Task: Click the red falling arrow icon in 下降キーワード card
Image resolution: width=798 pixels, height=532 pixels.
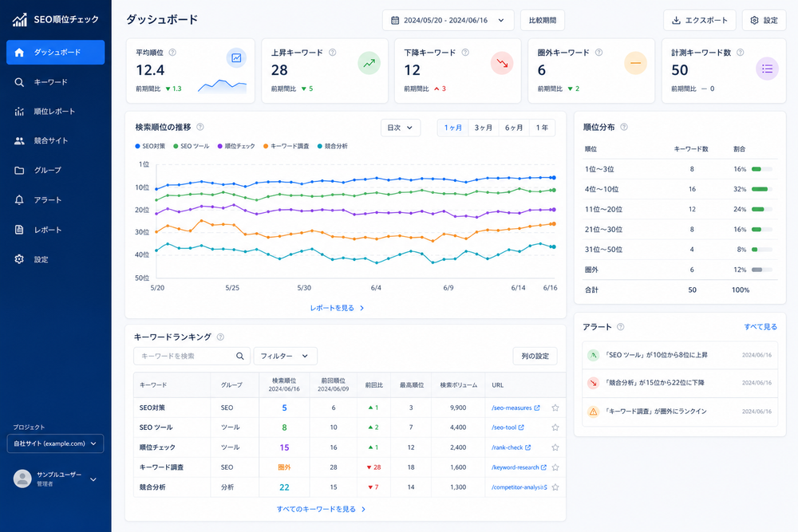Action: click(x=502, y=64)
